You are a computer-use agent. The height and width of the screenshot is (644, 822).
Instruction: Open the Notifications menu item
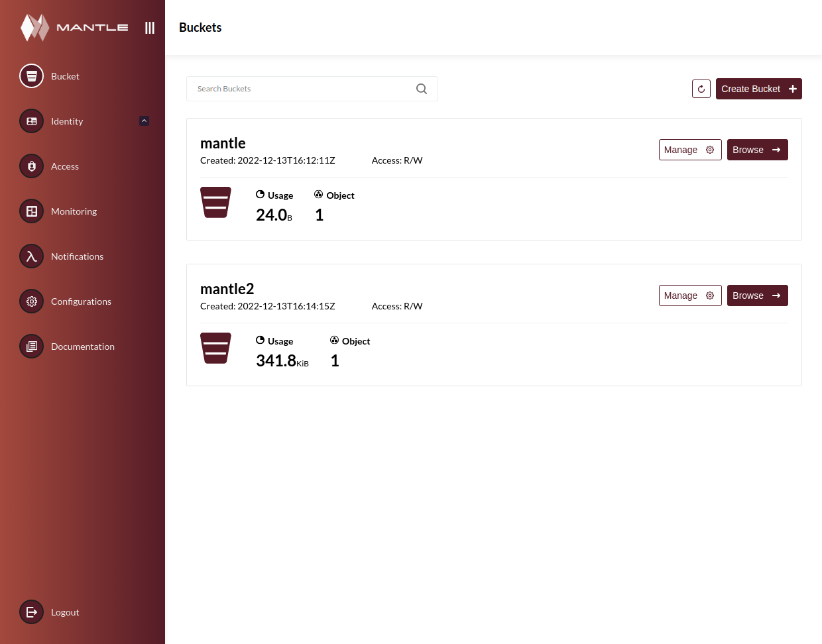coord(77,256)
